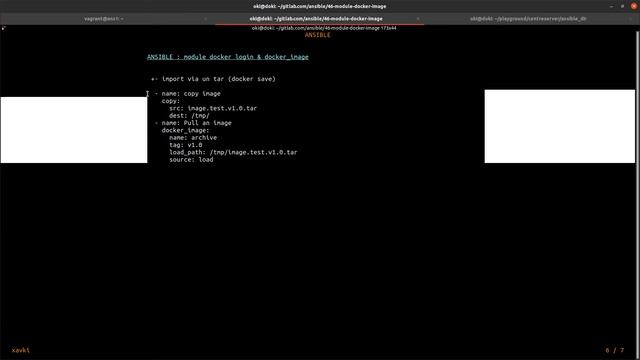Click the 'name: copy image' line

[x=188, y=93]
